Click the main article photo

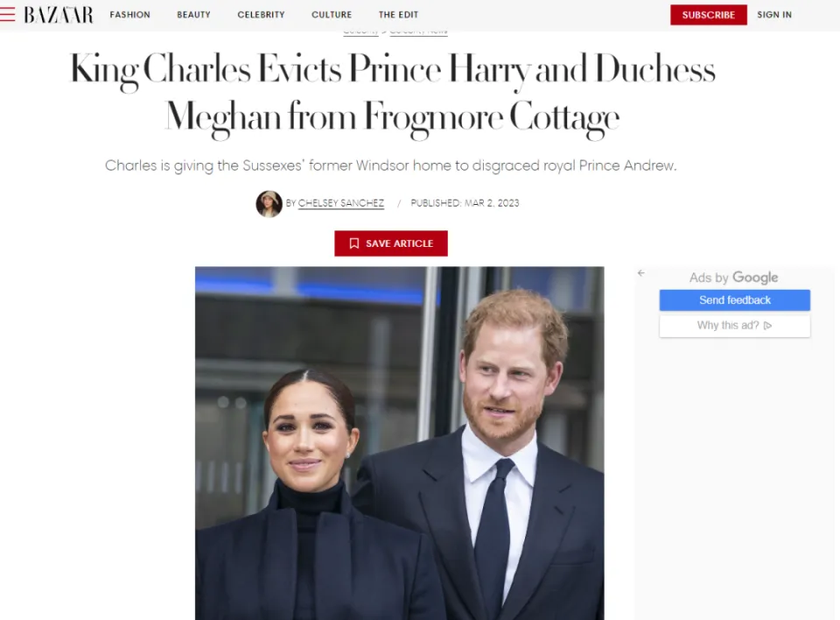pyautogui.click(x=400, y=443)
